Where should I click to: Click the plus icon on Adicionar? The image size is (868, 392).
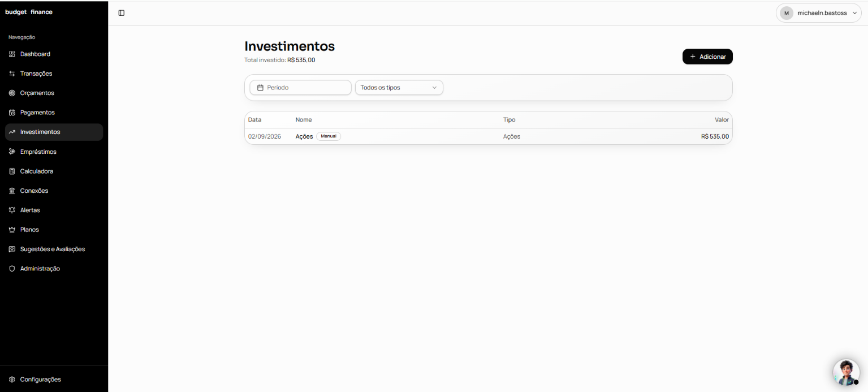(693, 57)
